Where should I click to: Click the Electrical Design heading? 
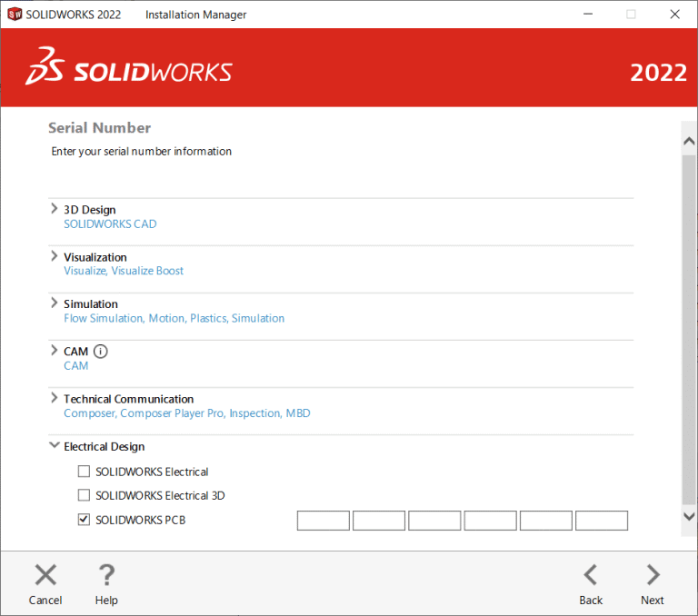[x=105, y=446]
